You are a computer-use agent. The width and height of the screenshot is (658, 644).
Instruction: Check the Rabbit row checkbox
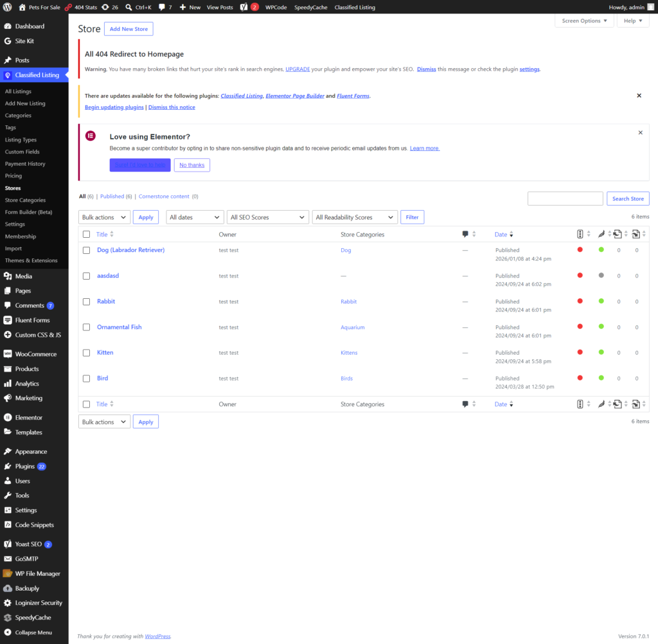(x=87, y=301)
